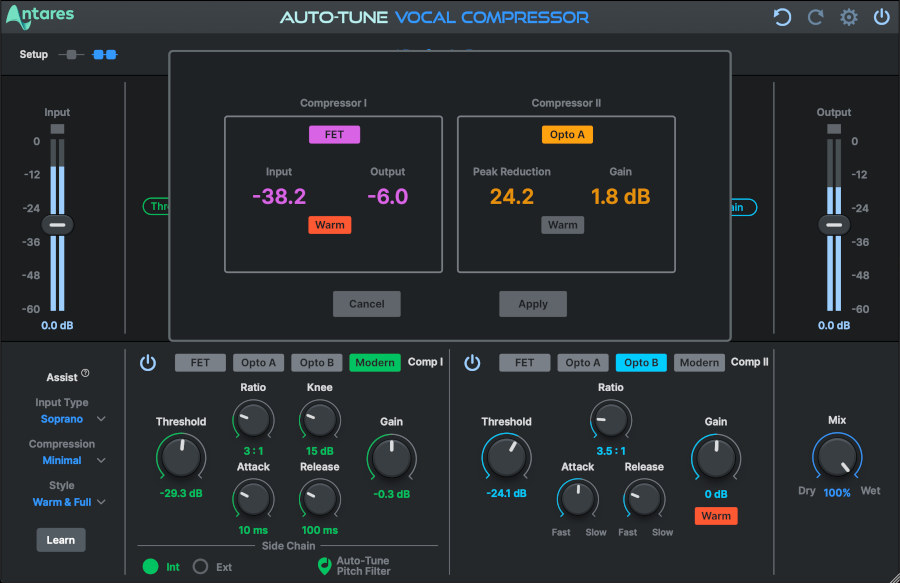Screen dimensions: 900x583
Task: Click the undo arrow icon
Action: 781,16
